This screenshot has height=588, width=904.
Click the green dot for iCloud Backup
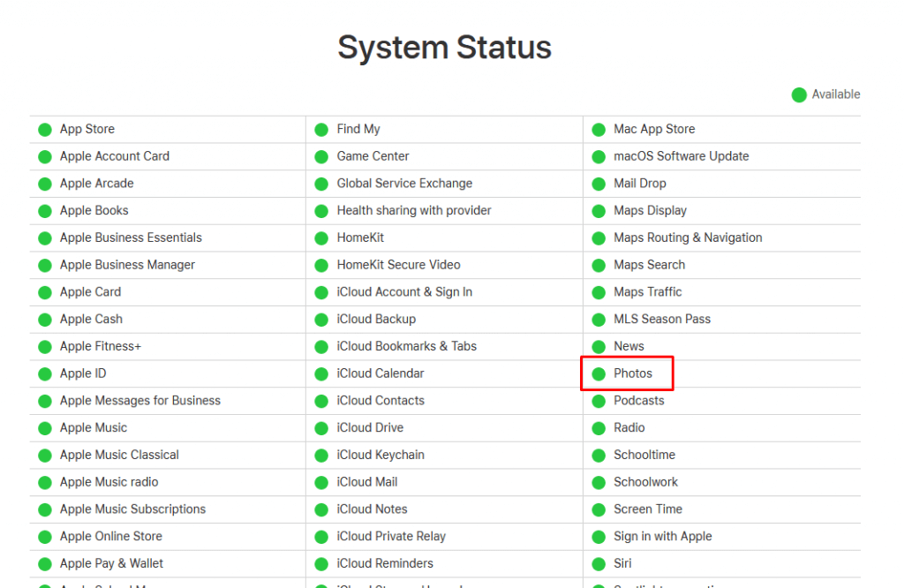coord(321,320)
